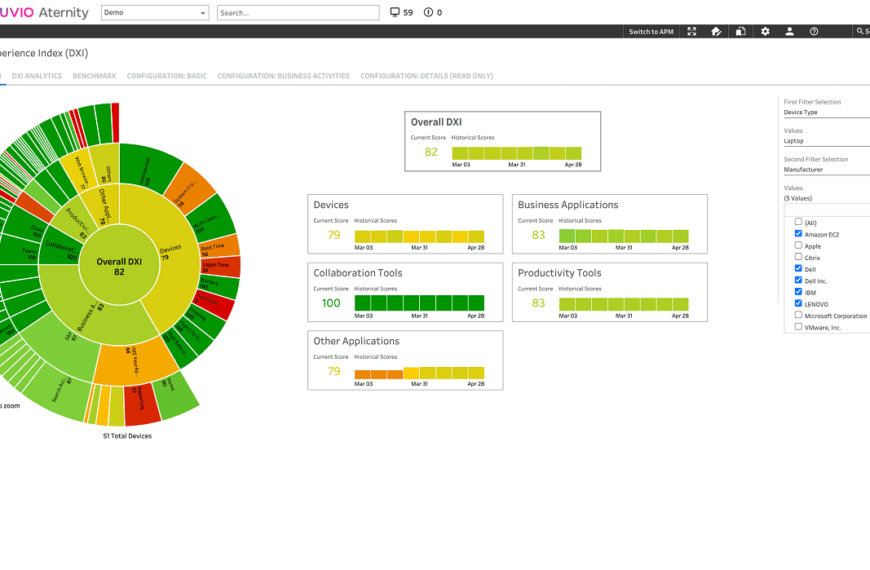Click the alert icon showing 0
Viewport: 870px width, 570px height.
[x=429, y=13]
